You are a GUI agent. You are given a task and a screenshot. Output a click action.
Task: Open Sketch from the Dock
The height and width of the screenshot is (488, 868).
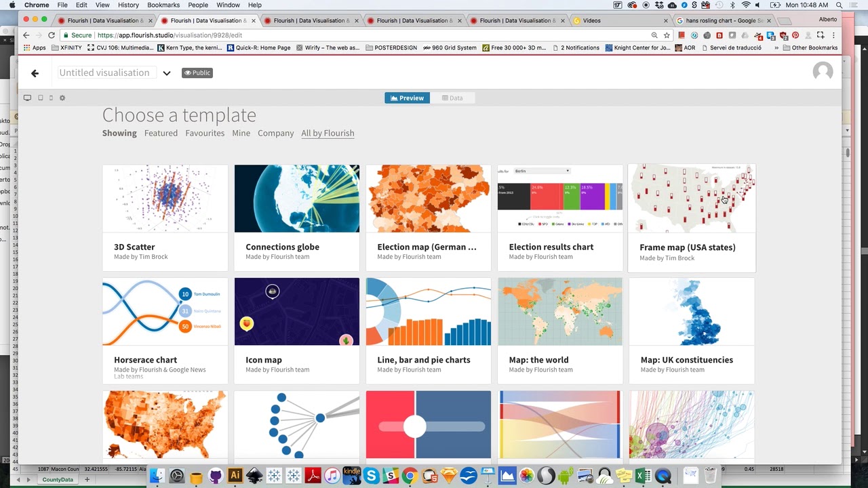pyautogui.click(x=449, y=476)
